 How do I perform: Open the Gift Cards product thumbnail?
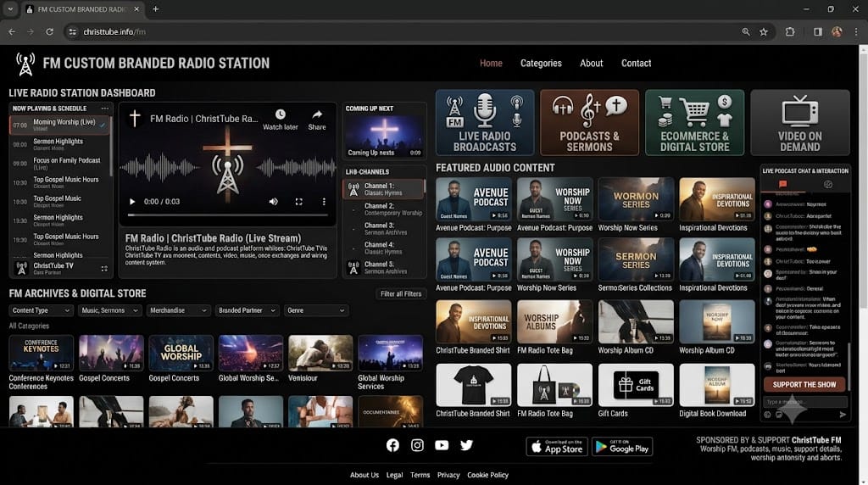coord(636,385)
